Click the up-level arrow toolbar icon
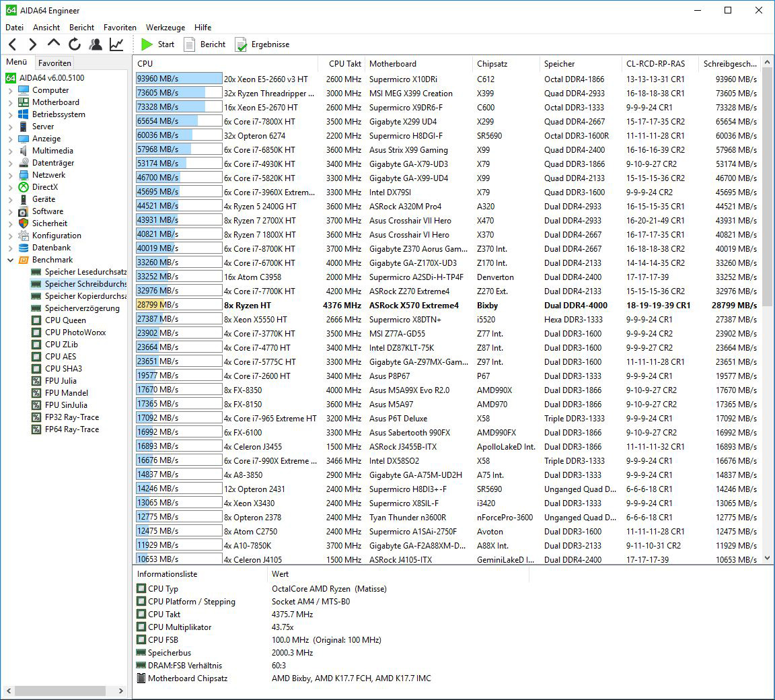The image size is (775, 700). pyautogui.click(x=53, y=44)
